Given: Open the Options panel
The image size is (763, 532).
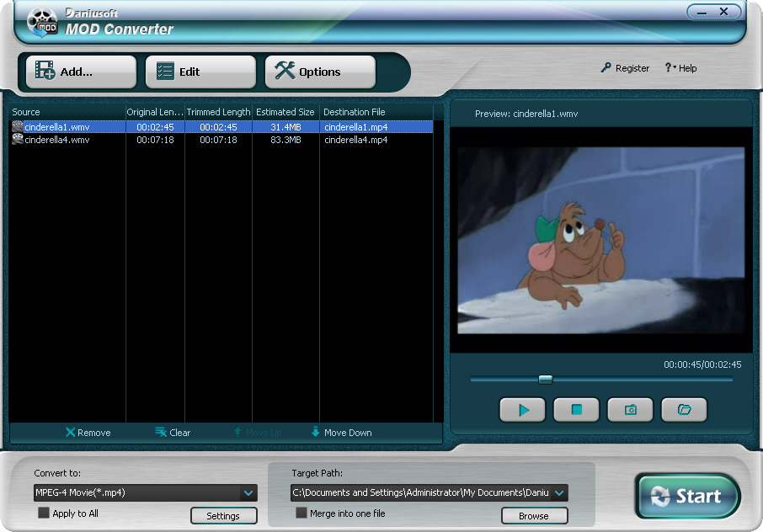Looking at the screenshot, I should coord(320,72).
